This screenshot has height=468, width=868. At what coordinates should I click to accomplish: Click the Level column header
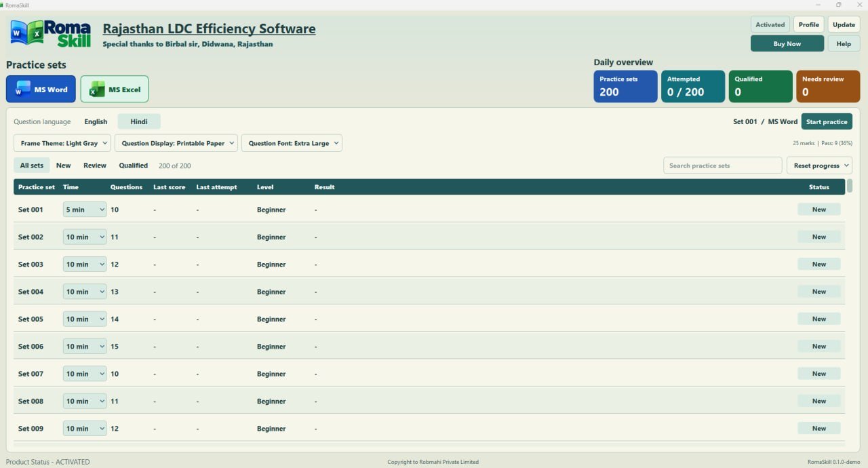(x=265, y=187)
